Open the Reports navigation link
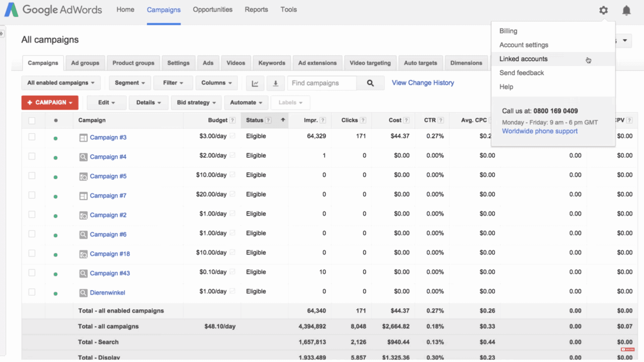Viewport: 644px width, 362px height. coord(256,10)
